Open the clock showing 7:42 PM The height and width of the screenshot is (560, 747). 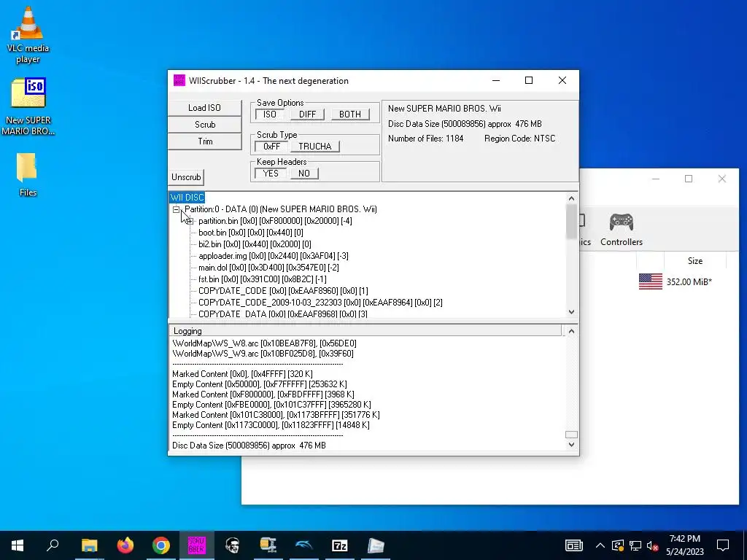684,545
